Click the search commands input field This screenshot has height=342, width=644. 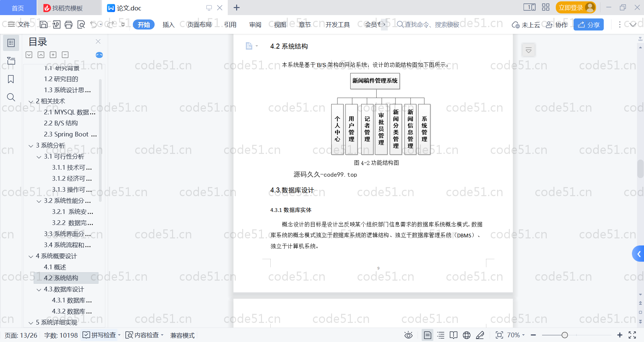(x=428, y=24)
